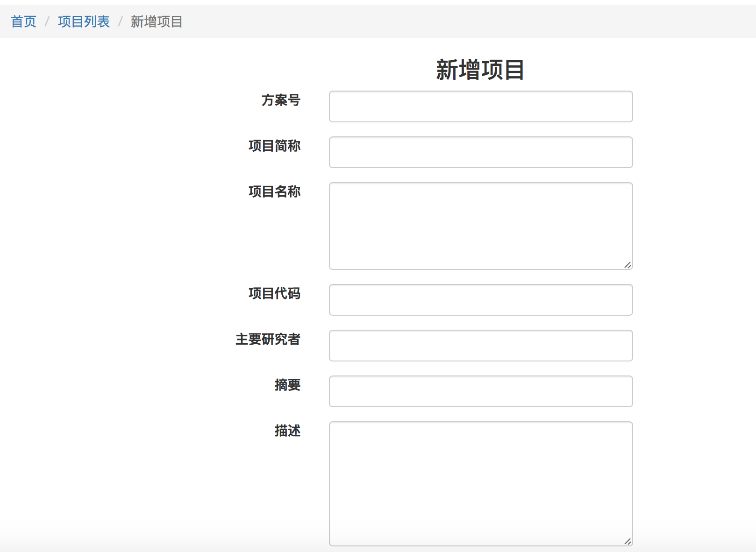The image size is (756, 552).
Task: Click the 摘要 field label
Action: coord(287,385)
